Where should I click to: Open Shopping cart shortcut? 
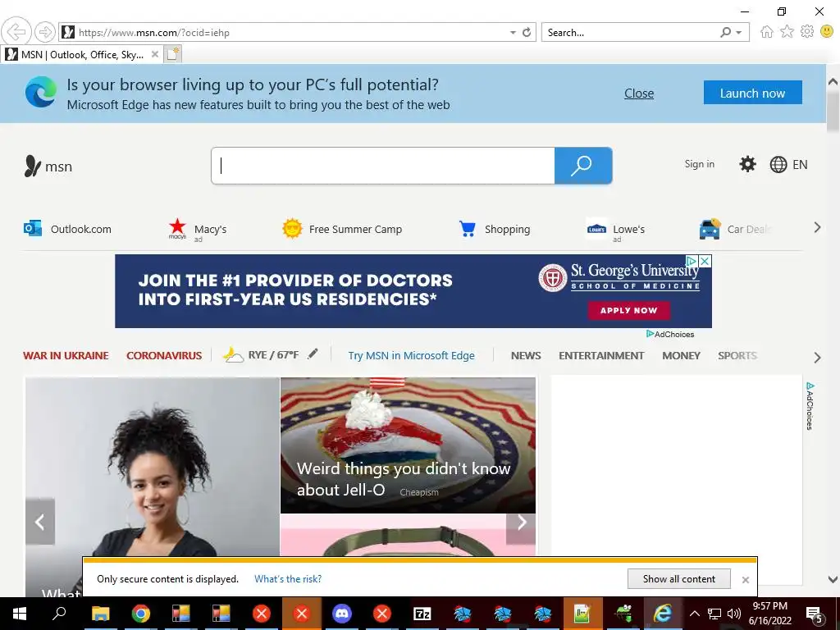pos(494,229)
